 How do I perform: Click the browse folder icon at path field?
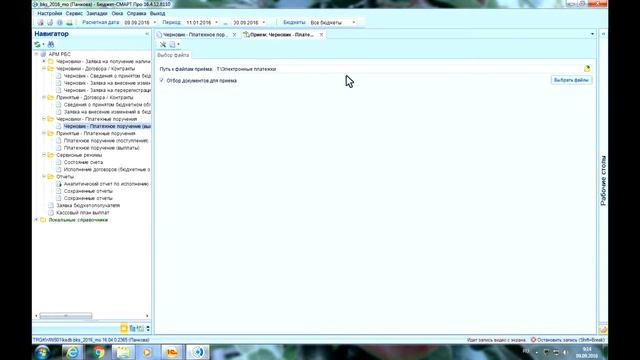point(587,69)
